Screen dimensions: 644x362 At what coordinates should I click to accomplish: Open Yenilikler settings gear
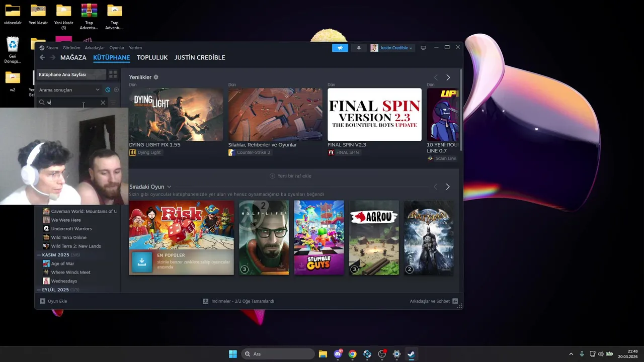tap(156, 77)
